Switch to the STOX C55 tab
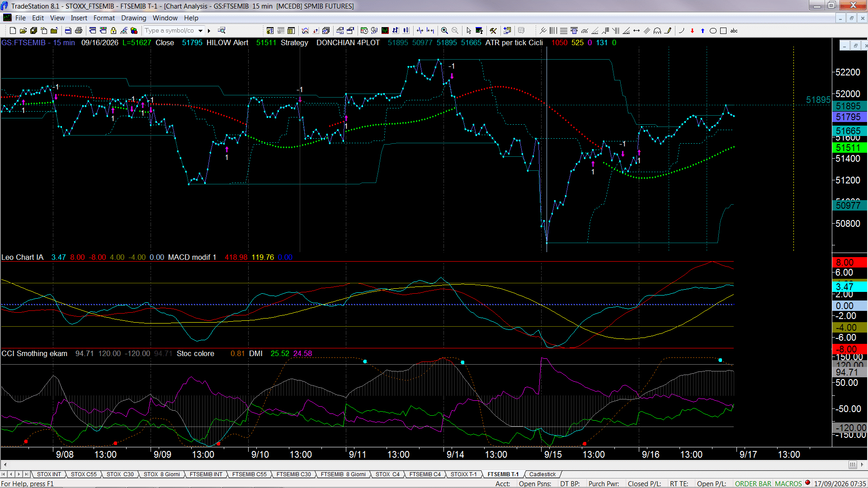The image size is (868, 488). (x=84, y=474)
